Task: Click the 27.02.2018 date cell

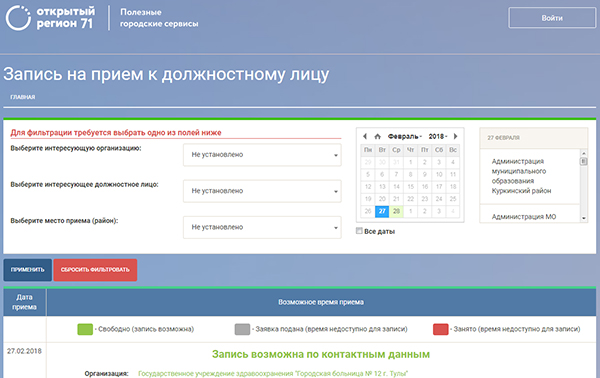Action: [24, 351]
